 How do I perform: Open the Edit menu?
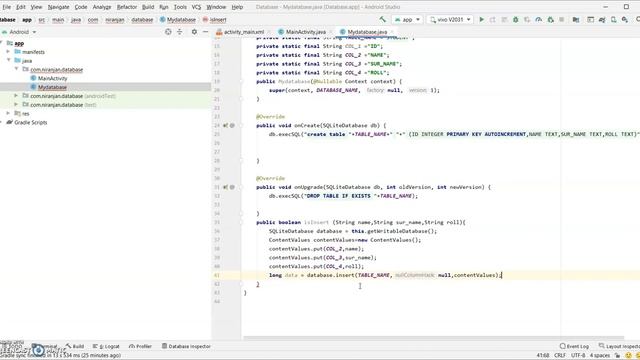coord(21,7)
